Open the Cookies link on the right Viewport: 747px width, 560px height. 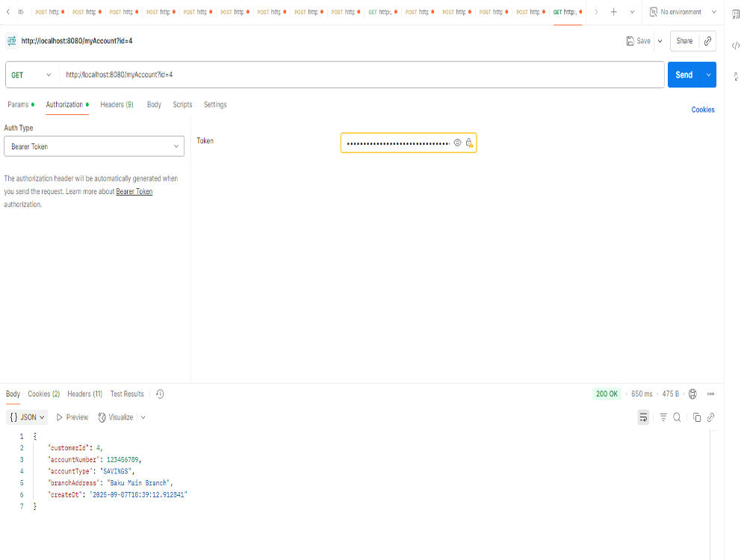point(703,110)
